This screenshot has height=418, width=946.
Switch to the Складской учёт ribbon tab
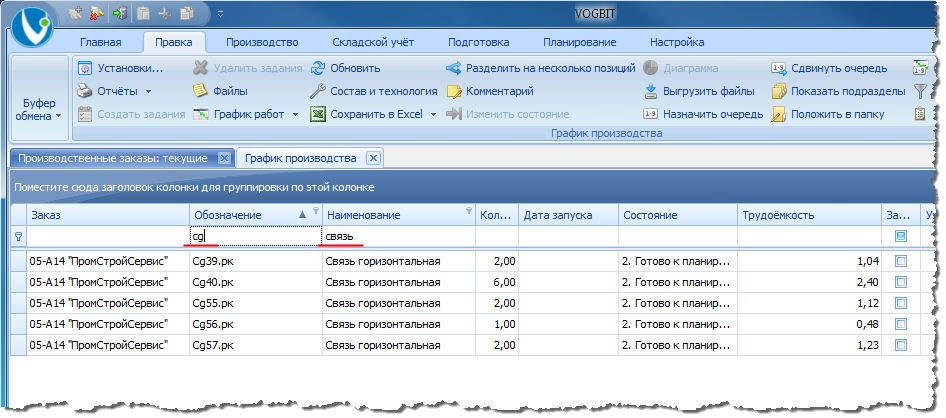pyautogui.click(x=373, y=42)
